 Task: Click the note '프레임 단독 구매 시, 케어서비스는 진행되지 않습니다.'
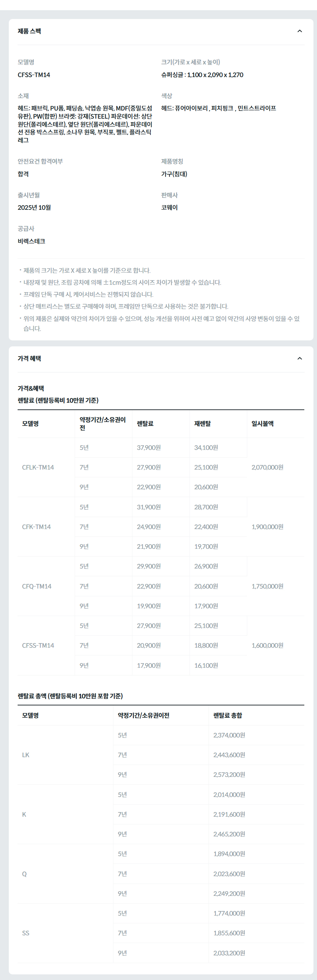(x=88, y=294)
